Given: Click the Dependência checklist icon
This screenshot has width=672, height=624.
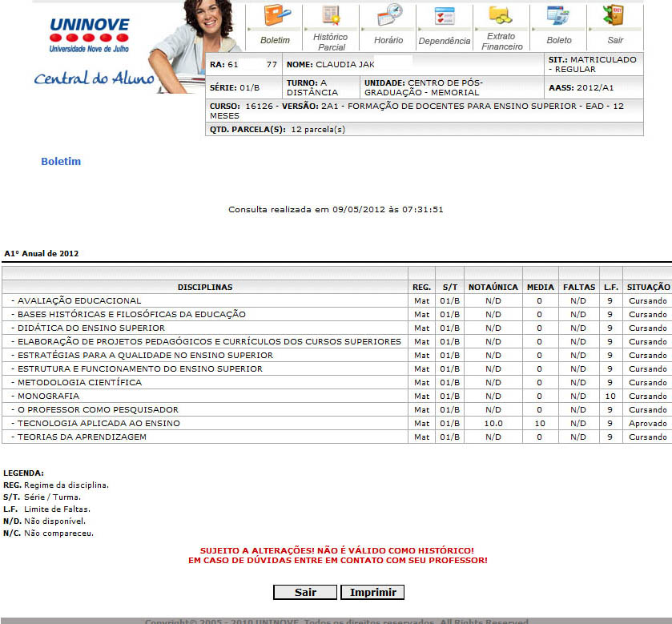Looking at the screenshot, I should (445, 15).
